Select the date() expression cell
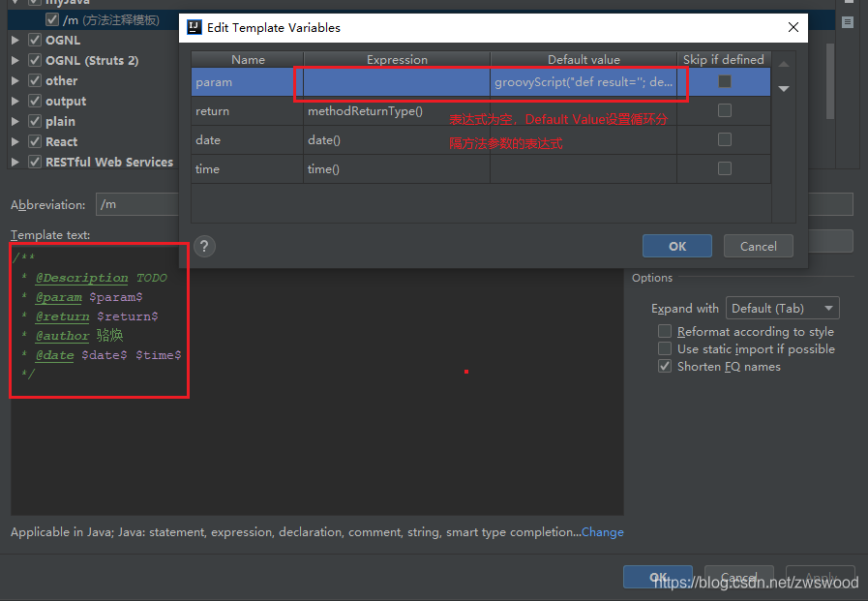This screenshot has height=601, width=868. click(x=397, y=140)
